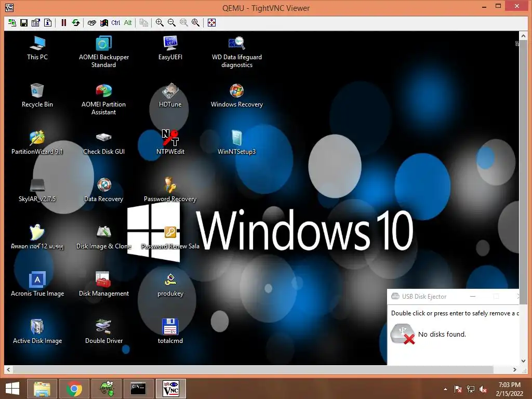Show hidden tray icons arrow
This screenshot has height=399, width=532.
tap(445, 389)
